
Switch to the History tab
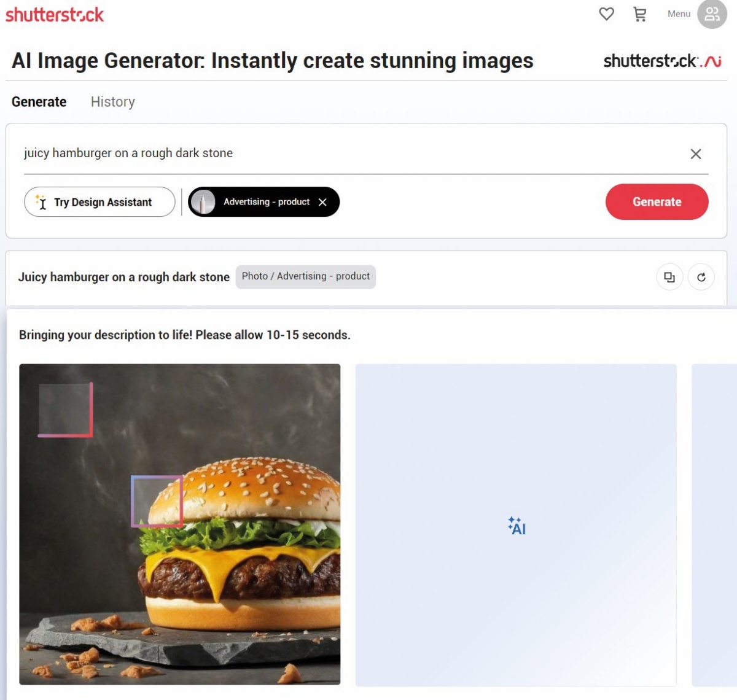113,102
